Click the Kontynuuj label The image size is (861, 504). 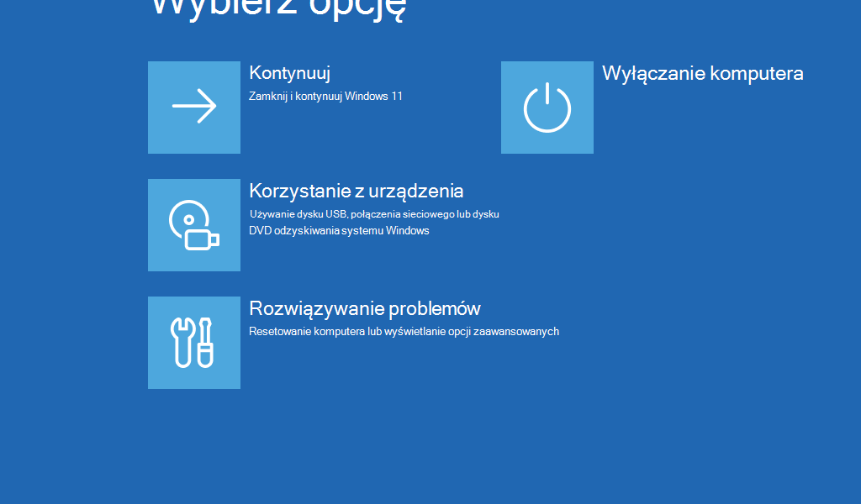coord(289,73)
